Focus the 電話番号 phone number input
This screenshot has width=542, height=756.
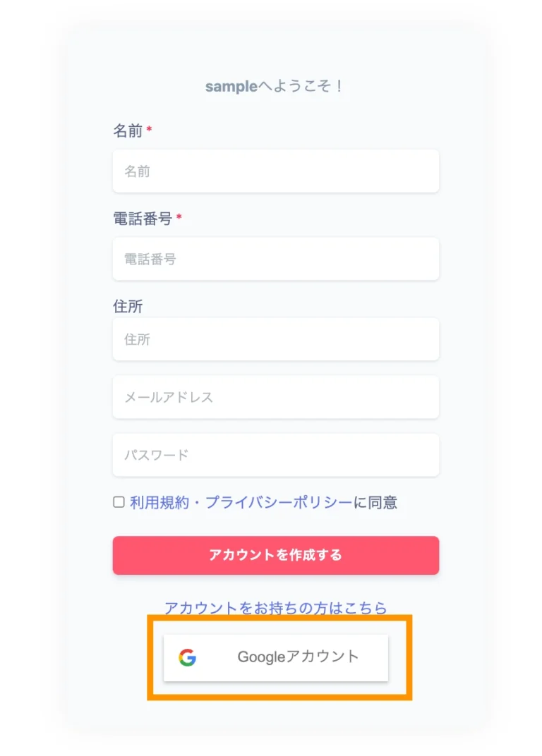[x=275, y=259]
